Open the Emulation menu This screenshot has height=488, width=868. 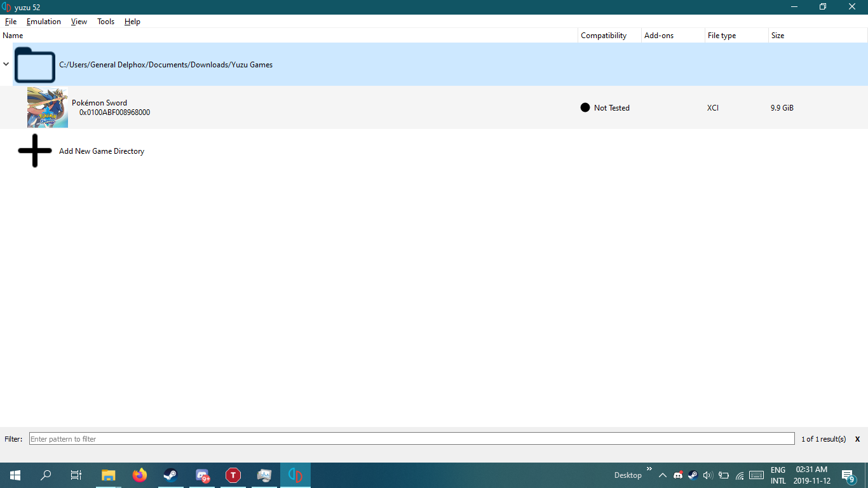pos(44,22)
